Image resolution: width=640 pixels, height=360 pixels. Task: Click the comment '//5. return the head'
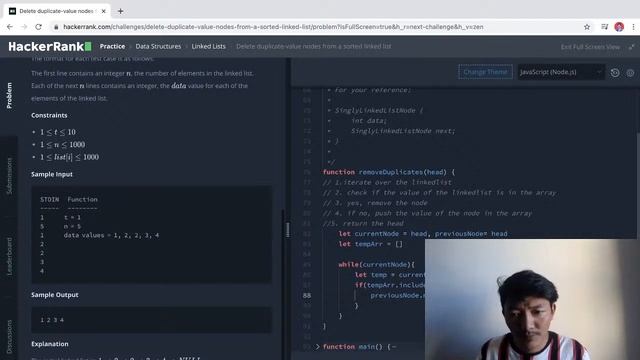click(x=363, y=224)
